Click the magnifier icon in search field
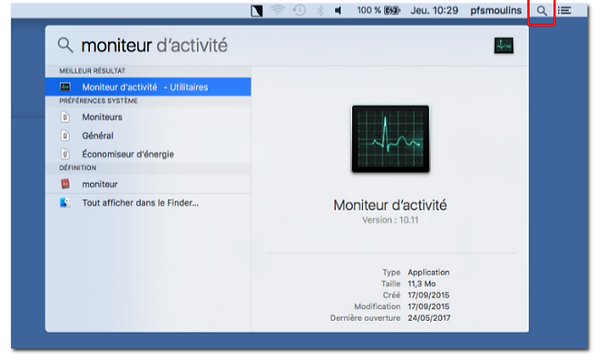The height and width of the screenshot is (360, 600). point(65,45)
